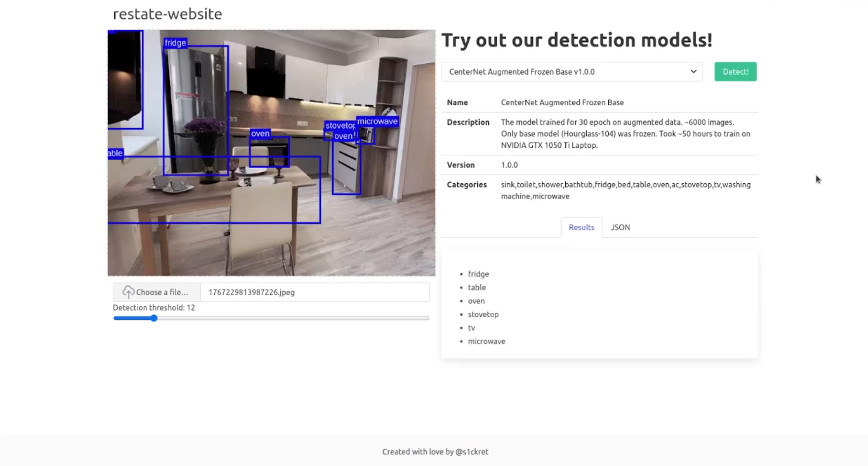Select microwave in the results list

(x=486, y=341)
